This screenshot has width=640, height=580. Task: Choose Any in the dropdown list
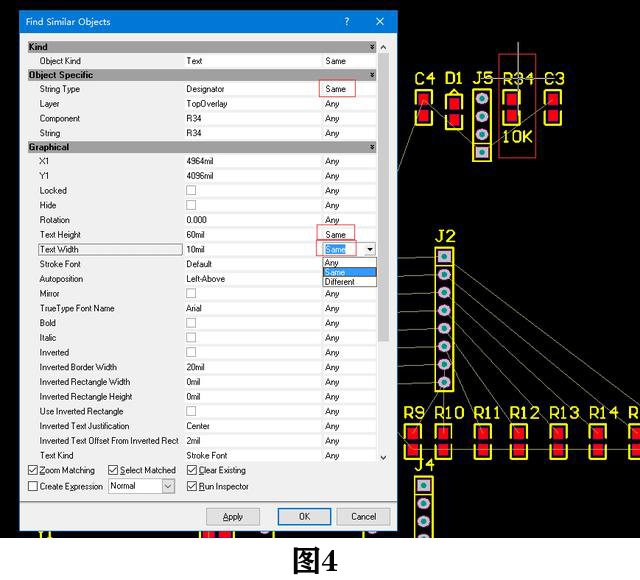point(349,262)
